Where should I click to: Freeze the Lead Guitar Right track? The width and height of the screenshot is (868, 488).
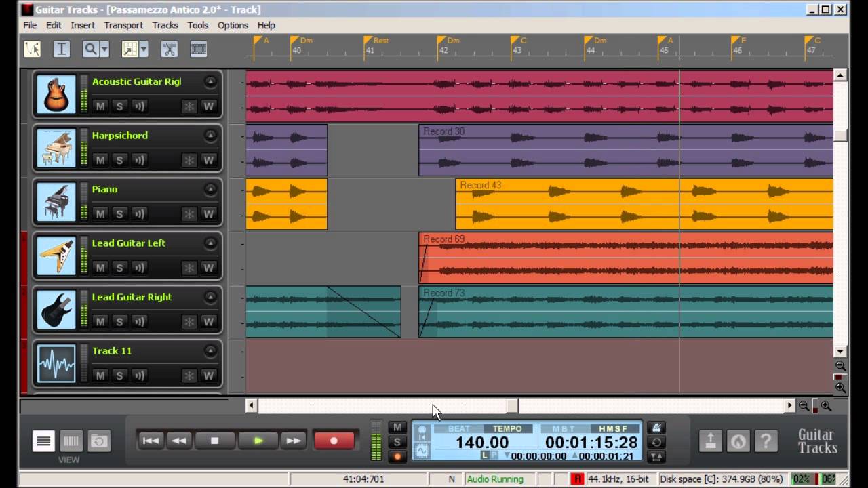[189, 322]
